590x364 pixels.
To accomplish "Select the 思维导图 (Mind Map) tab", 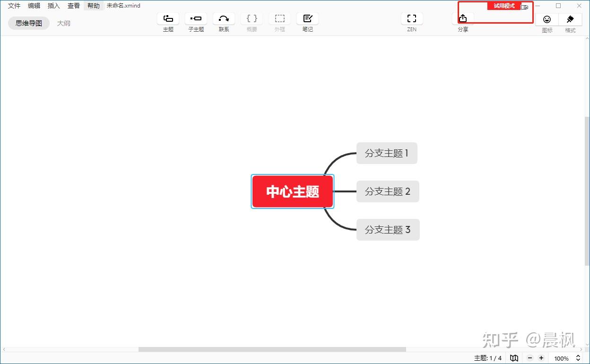I will click(28, 22).
